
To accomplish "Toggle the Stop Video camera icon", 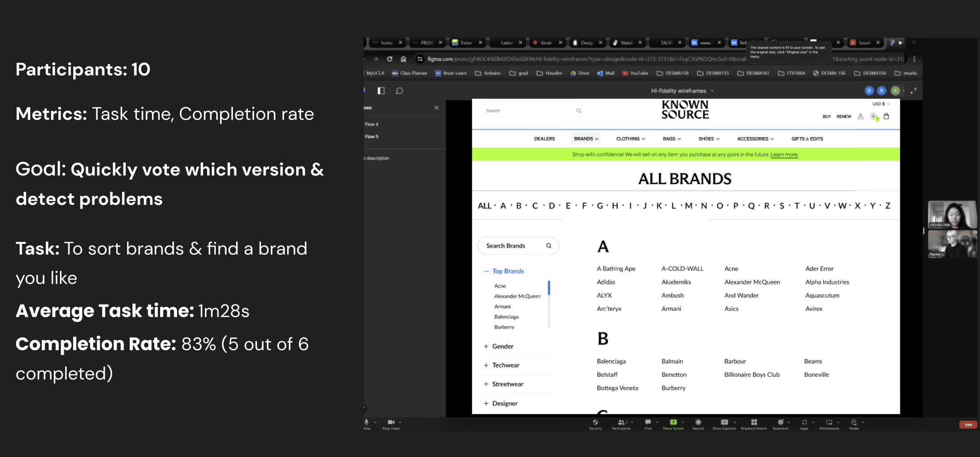I will (x=391, y=422).
